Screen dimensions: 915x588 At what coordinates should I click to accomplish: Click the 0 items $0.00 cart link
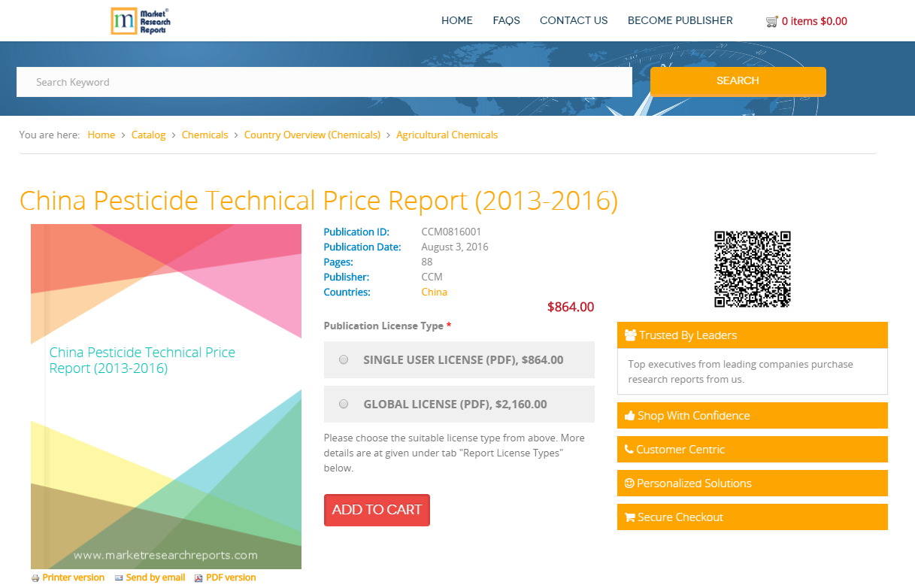pyautogui.click(x=814, y=21)
